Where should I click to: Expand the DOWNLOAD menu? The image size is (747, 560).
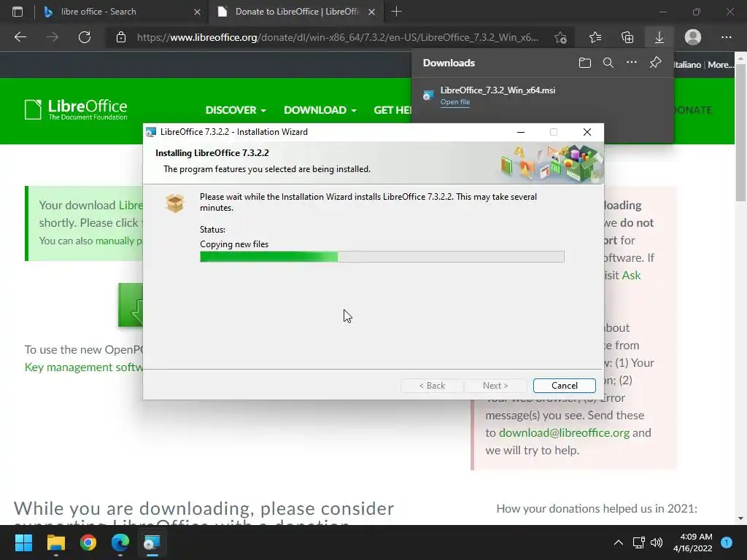(320, 110)
